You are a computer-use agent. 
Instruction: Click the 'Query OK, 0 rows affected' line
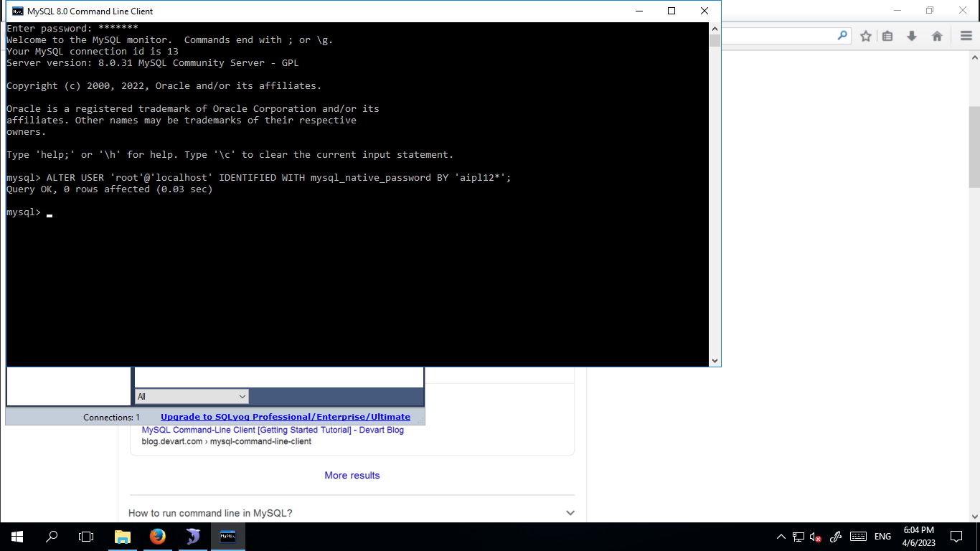[x=110, y=189]
